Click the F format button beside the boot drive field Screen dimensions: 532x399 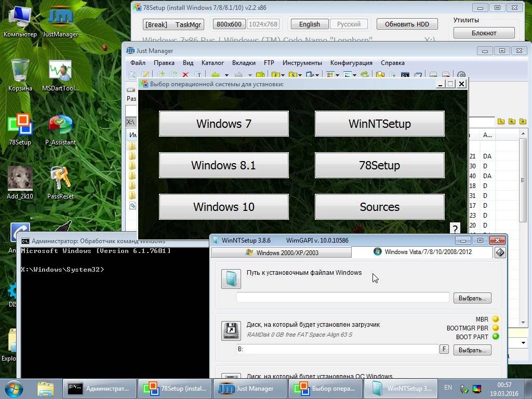(x=444, y=349)
